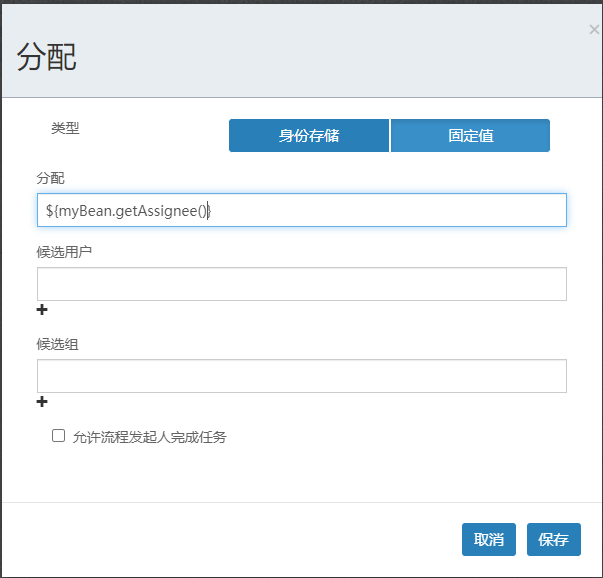Click the 保存 button
The height and width of the screenshot is (578, 603).
pyautogui.click(x=553, y=539)
